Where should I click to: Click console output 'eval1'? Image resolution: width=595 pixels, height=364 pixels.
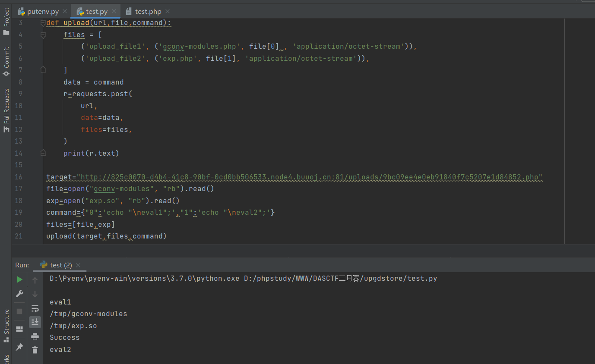pyautogui.click(x=60, y=302)
